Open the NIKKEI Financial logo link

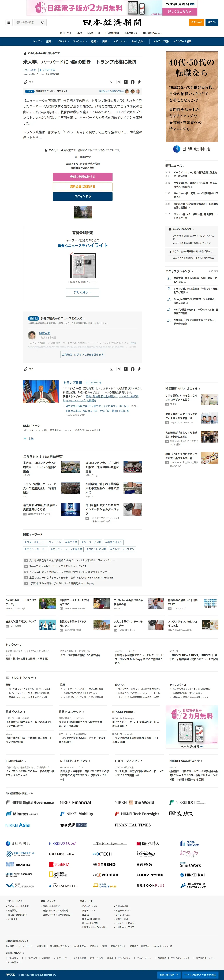[75, 802]
